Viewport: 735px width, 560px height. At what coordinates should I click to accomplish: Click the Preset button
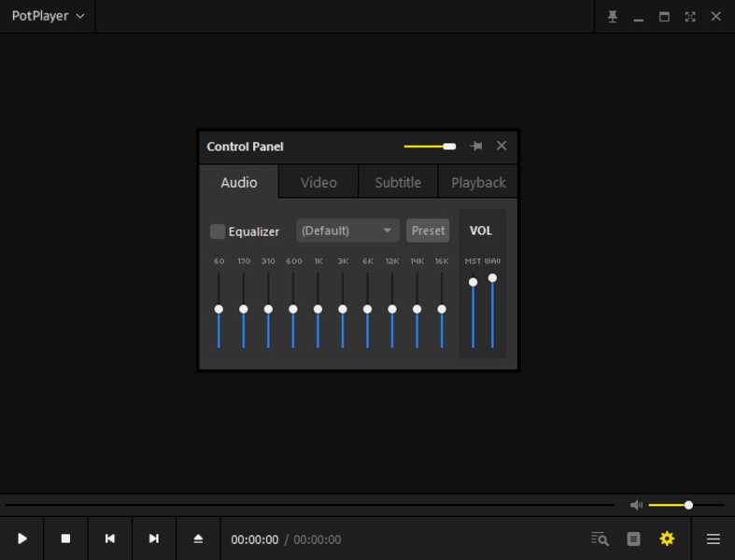tap(428, 231)
